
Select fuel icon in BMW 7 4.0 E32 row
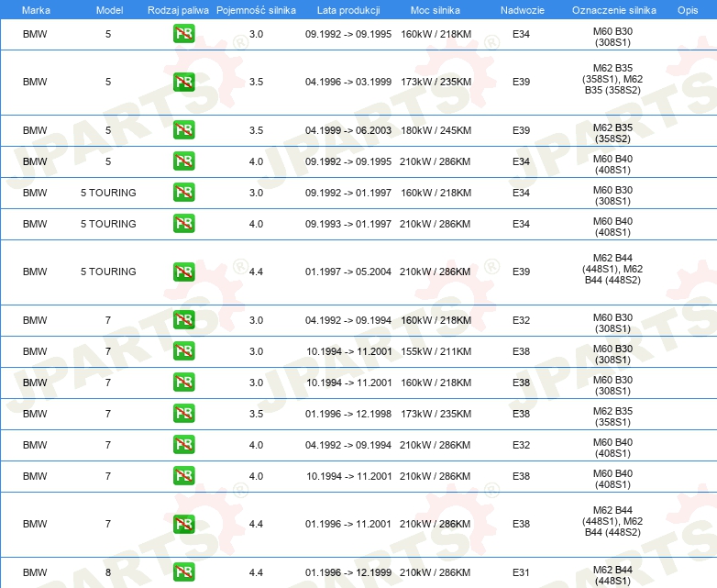(x=183, y=445)
